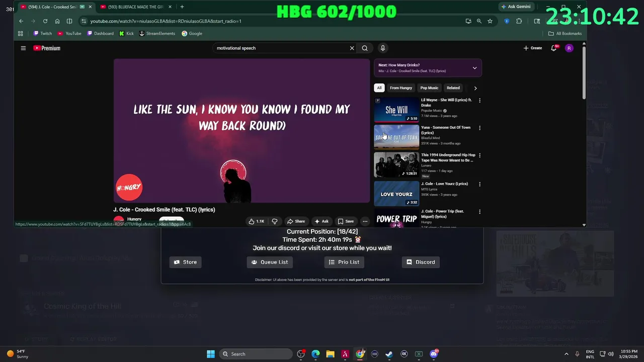Click the Discord button in the queue panel

(421, 262)
